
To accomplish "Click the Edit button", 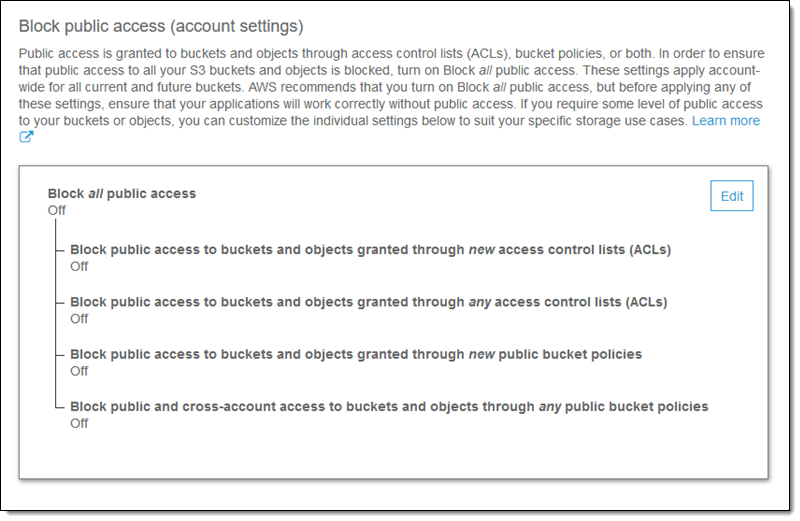I will coord(731,196).
